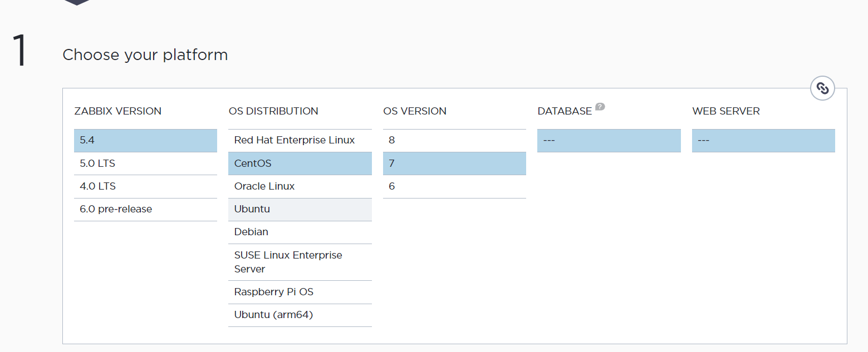
Task: Click the permalink chain icon
Action: (x=822, y=88)
